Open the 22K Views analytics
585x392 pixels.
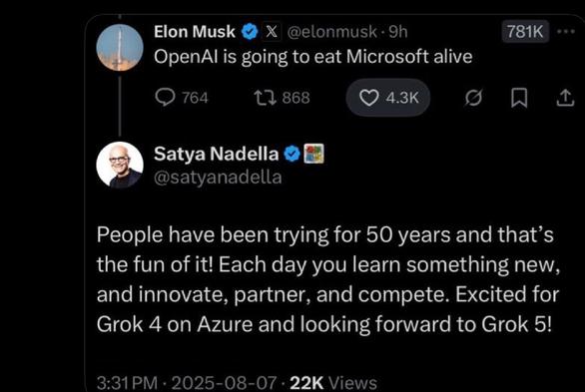(x=333, y=383)
